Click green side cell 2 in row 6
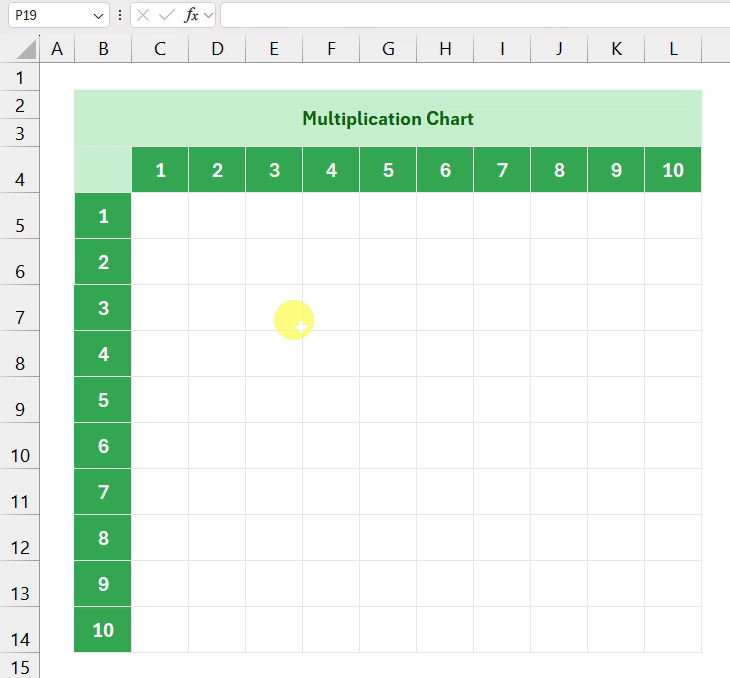730x678 pixels. coord(103,262)
